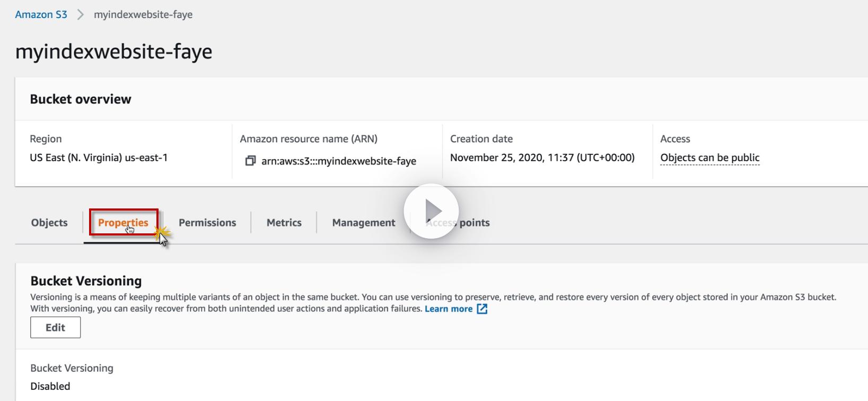Click the breadcrumb chevron separator

[x=81, y=15]
